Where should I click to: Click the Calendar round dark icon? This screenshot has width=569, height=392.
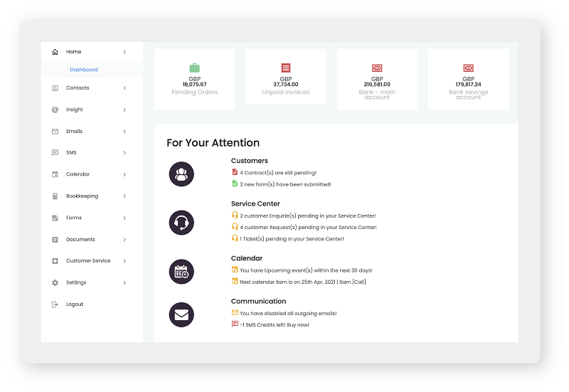(181, 271)
